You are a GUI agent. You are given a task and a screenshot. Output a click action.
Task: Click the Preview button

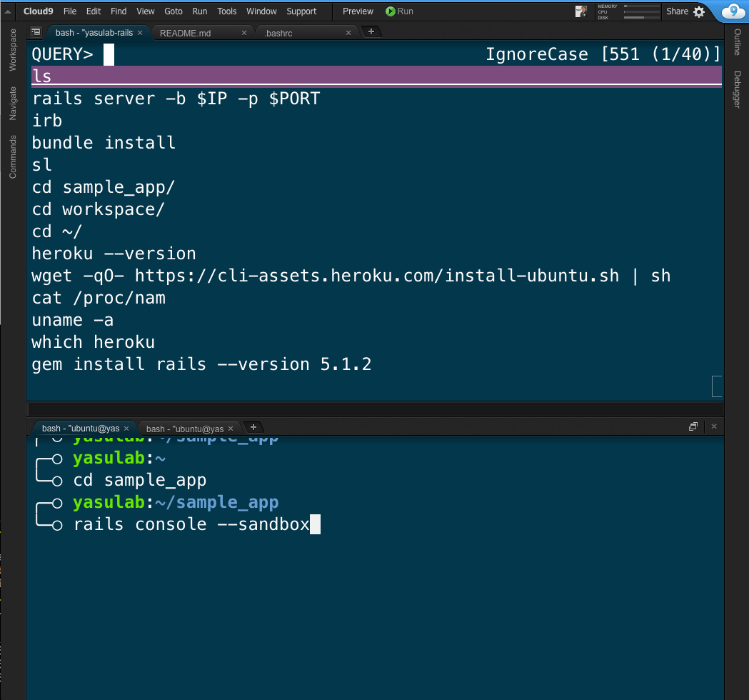point(358,11)
